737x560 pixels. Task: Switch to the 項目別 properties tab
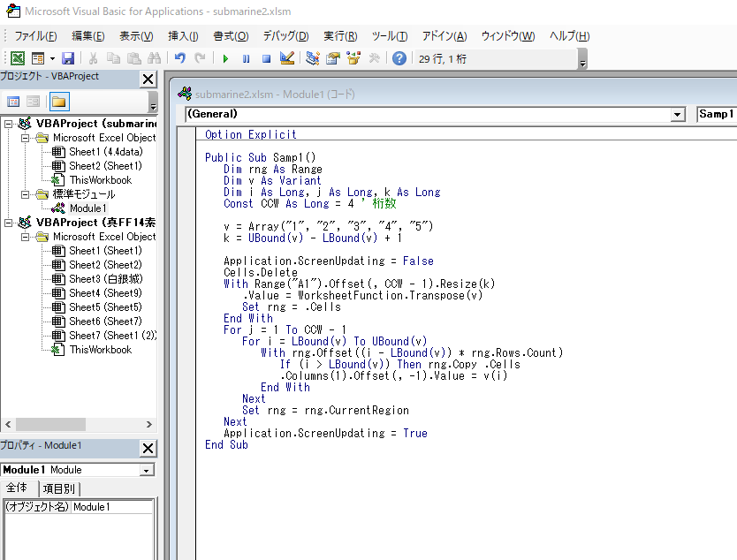[60, 488]
